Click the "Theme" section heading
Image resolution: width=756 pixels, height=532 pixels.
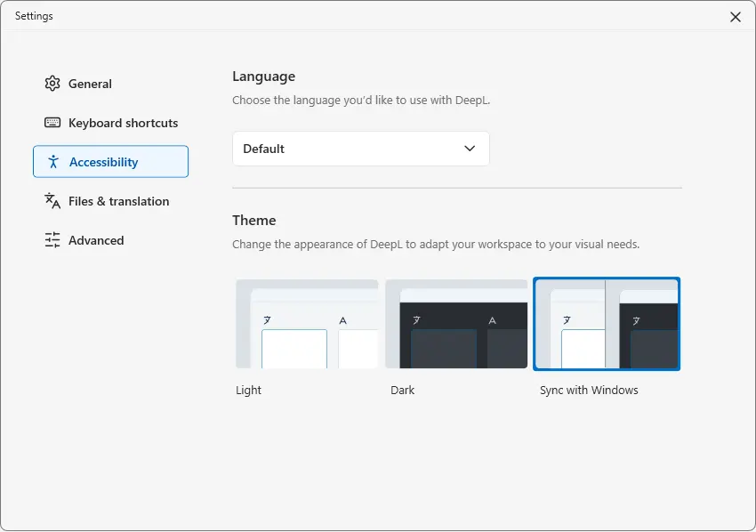254,220
